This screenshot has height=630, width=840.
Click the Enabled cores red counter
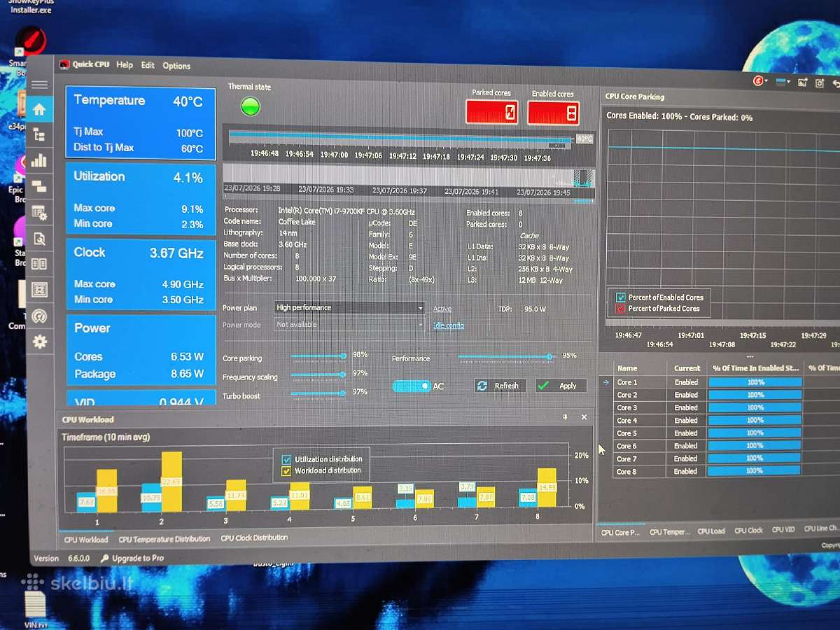(x=553, y=113)
